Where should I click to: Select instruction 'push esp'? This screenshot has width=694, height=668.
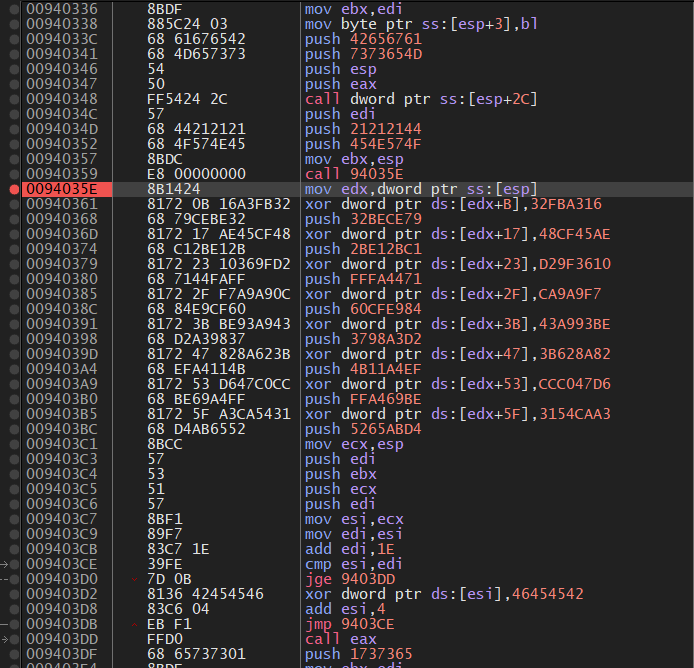point(340,69)
